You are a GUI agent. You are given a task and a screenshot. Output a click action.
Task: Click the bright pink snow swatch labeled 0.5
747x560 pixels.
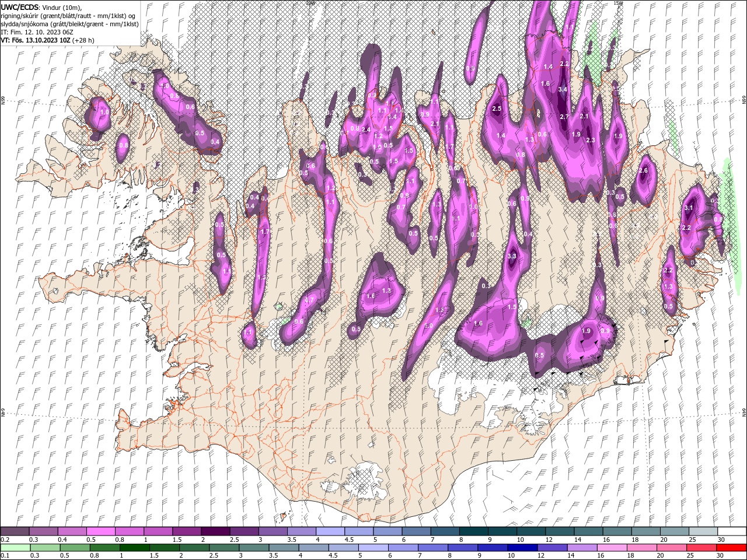tap(101, 531)
